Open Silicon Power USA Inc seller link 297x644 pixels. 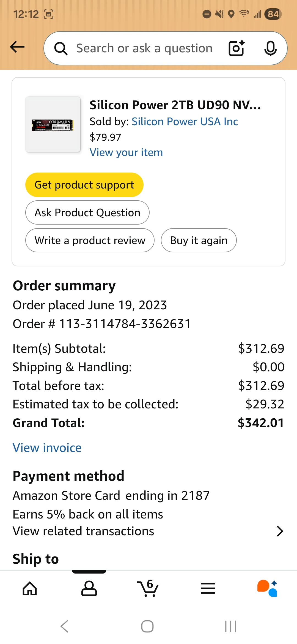(x=185, y=122)
